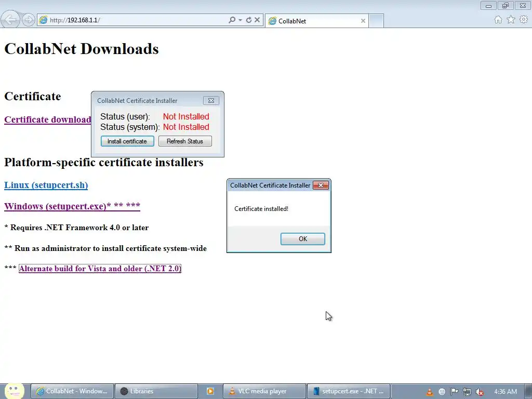Go to the browser Home icon

pos(498,20)
